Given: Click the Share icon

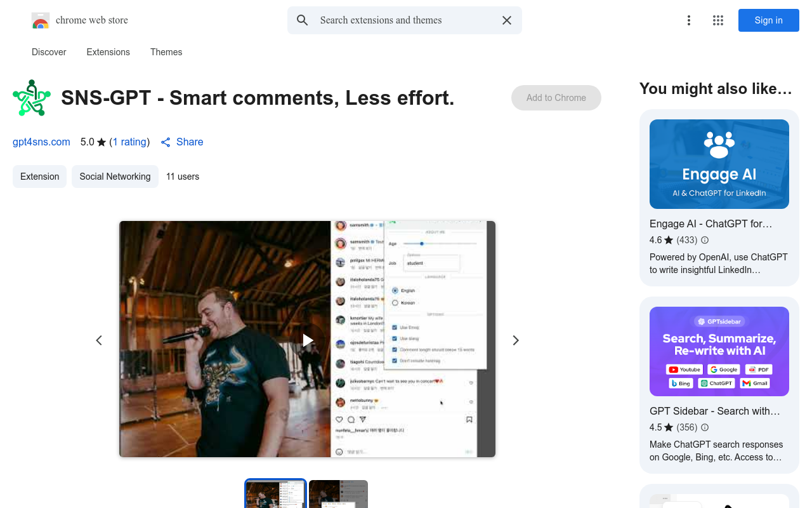Looking at the screenshot, I should 166,142.
